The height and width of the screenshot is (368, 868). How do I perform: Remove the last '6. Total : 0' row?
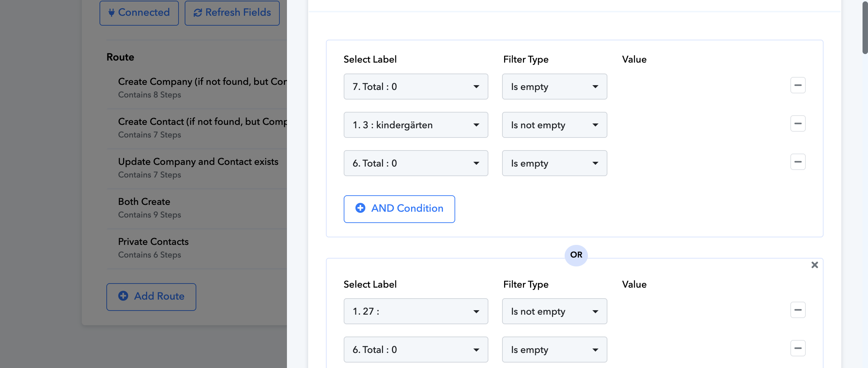click(x=798, y=349)
